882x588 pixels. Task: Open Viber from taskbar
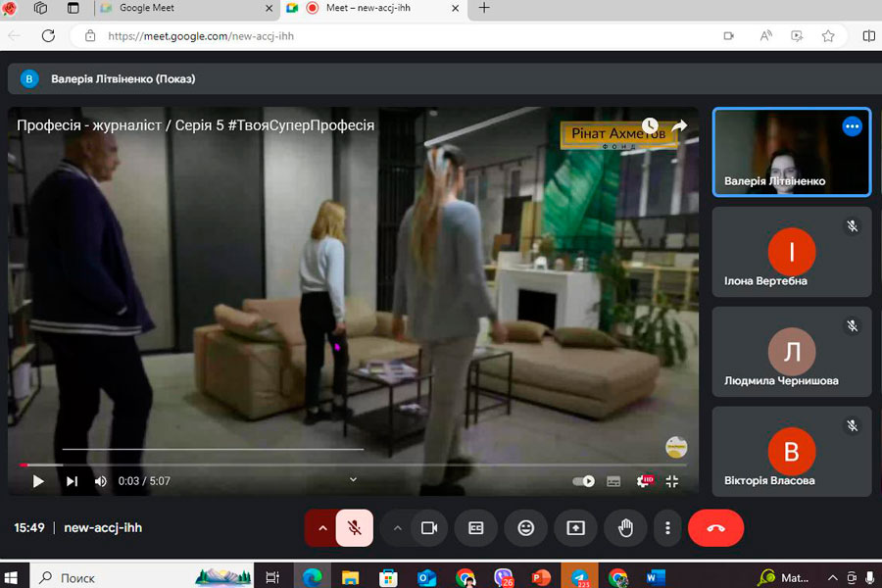pyautogui.click(x=504, y=577)
